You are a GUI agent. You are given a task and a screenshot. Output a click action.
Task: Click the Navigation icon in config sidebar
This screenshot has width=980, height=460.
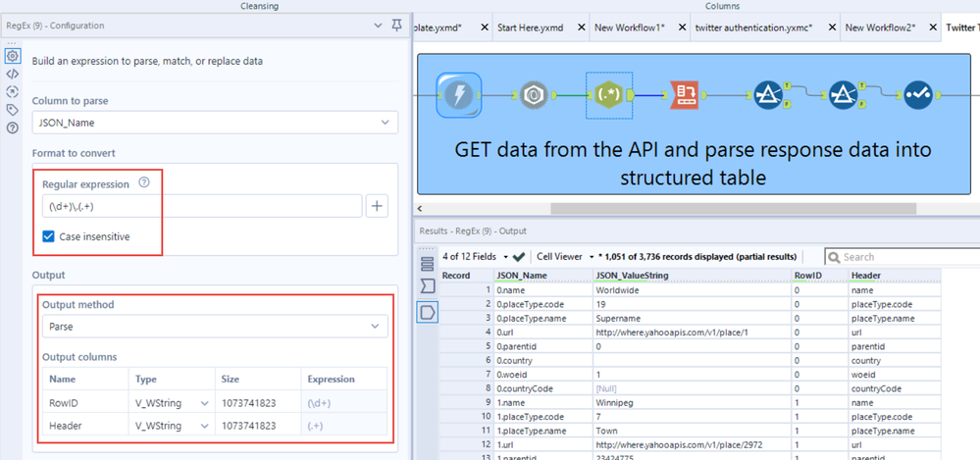coord(13,91)
